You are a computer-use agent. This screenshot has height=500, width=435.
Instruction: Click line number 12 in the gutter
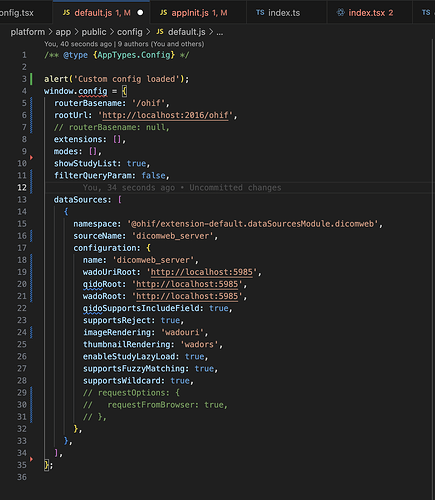pyautogui.click(x=22, y=188)
